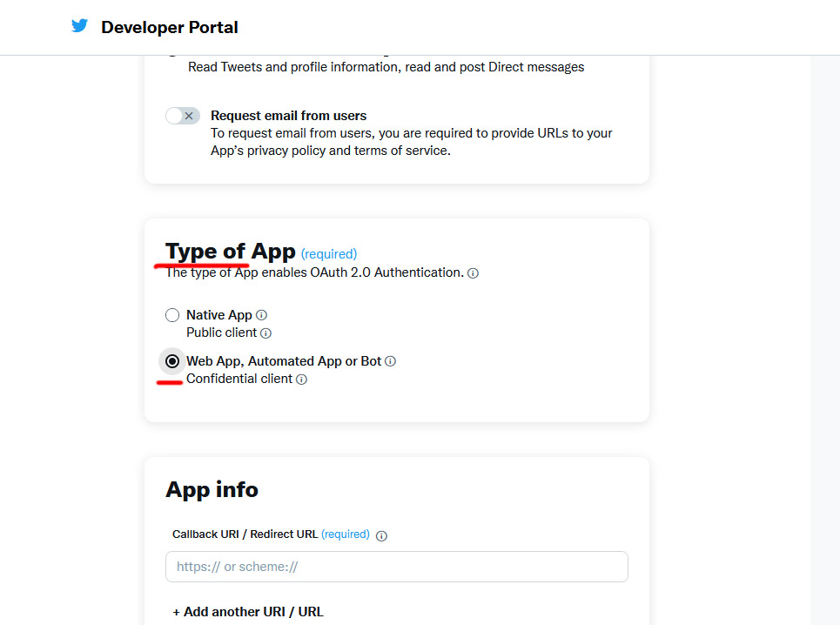Click 'Web App, Automated App or Bot' label text
This screenshot has width=840, height=625.
(x=284, y=361)
